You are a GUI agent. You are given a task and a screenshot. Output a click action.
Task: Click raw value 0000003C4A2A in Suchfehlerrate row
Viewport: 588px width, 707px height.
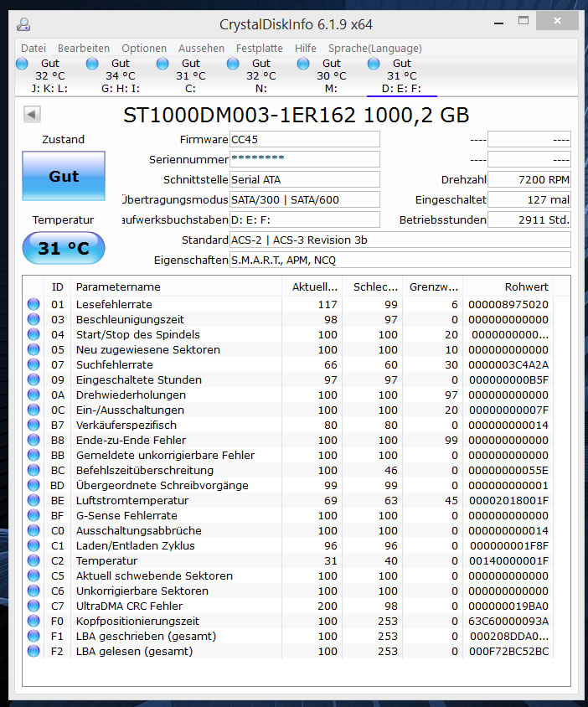point(508,364)
